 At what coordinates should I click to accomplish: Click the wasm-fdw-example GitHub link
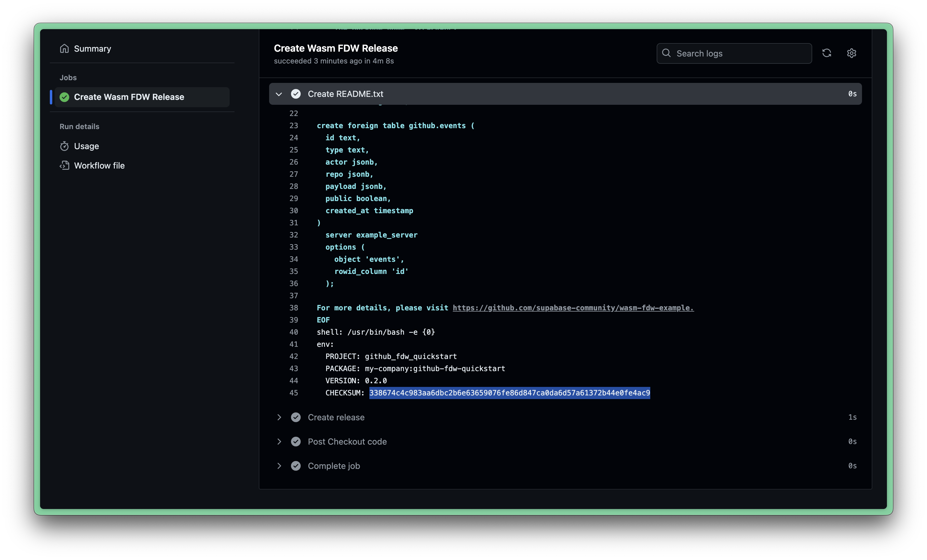pyautogui.click(x=573, y=307)
